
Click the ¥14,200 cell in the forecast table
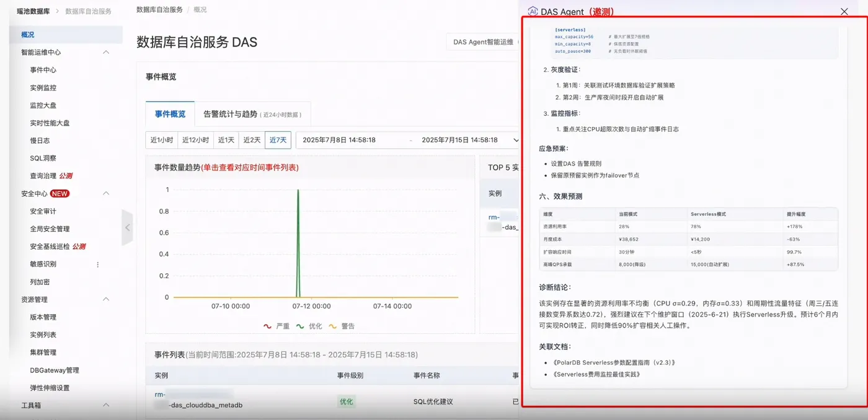coord(700,239)
